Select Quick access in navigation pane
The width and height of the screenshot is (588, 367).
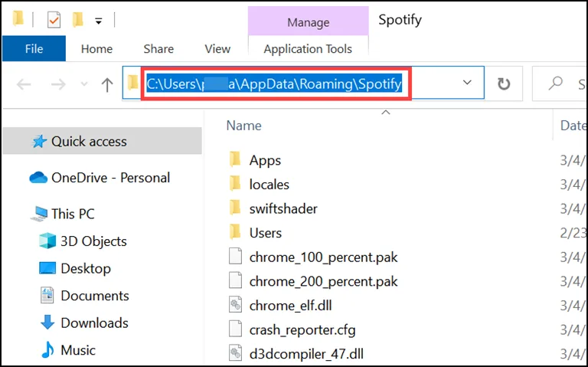102,142
